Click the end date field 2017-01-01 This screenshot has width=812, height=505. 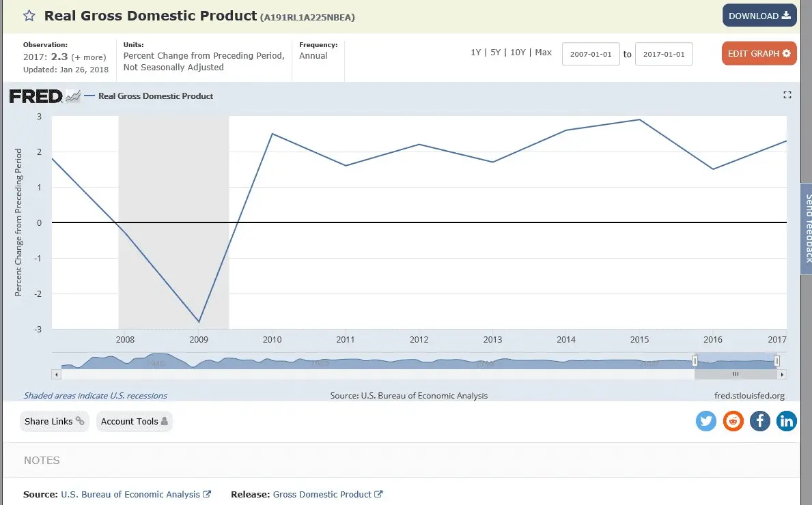coord(664,54)
